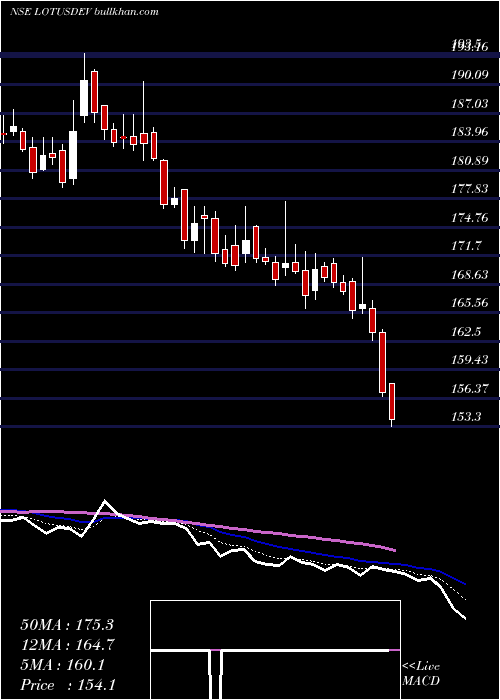Screen dimensions: 500x700
Task: Click the <<Live MACD label
Action: click(x=421, y=673)
